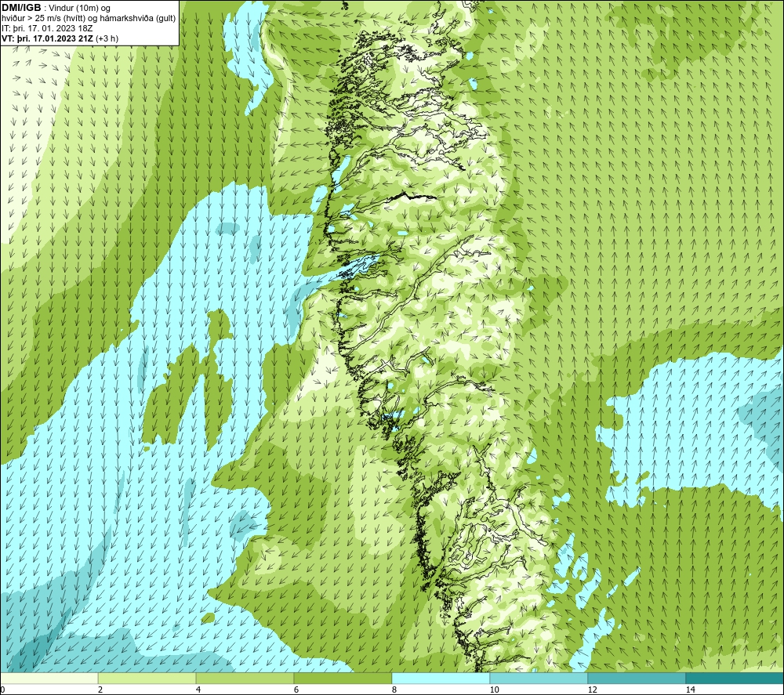This screenshot has height=695, width=784.
Task: Click the light green 2–4 m/s scale segment
Action: pos(147,678)
